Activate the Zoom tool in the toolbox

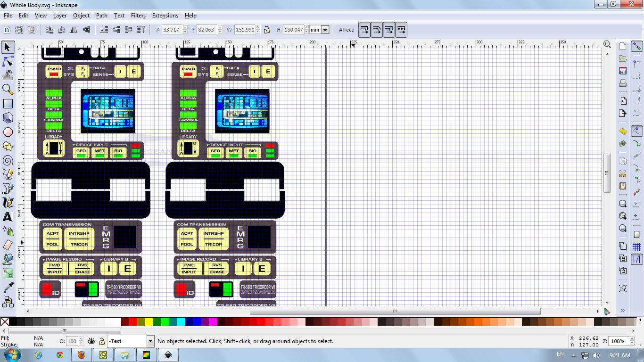[8, 89]
